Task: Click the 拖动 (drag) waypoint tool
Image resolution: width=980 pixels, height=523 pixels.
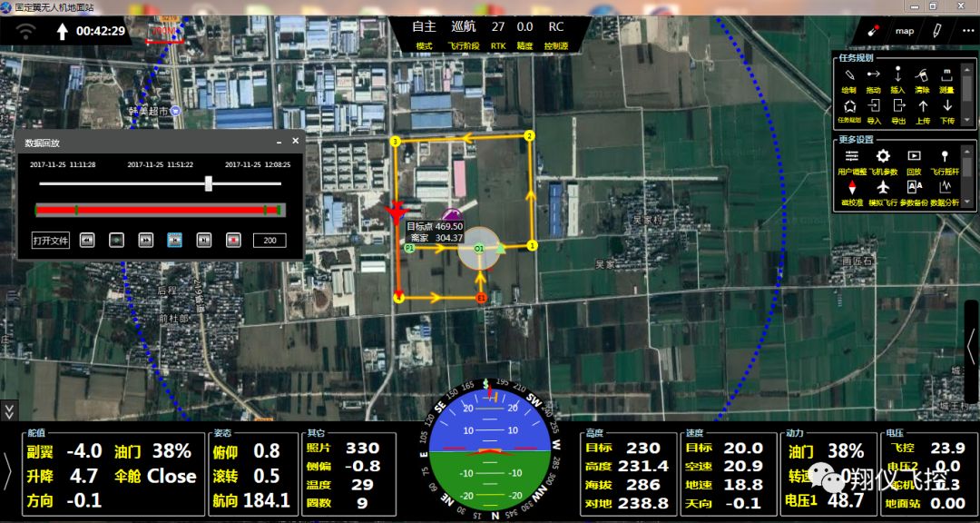Action: click(x=874, y=76)
